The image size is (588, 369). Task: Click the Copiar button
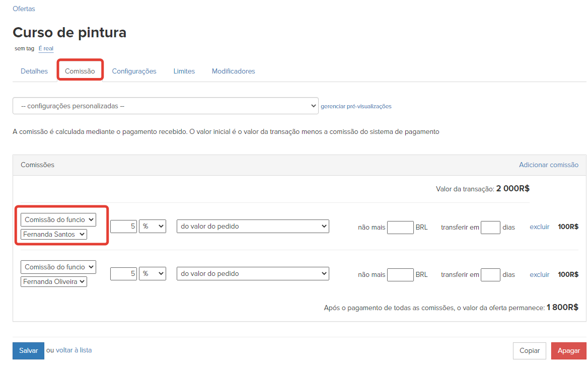[x=529, y=351]
